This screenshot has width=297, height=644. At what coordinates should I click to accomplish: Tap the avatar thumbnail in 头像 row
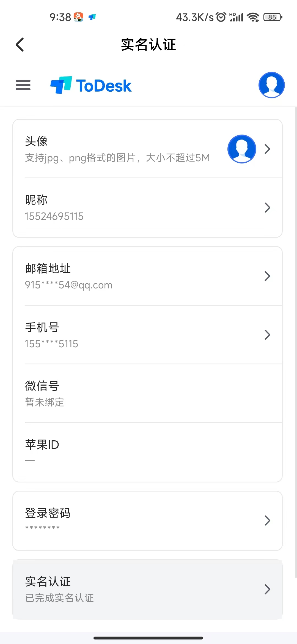pyautogui.click(x=242, y=149)
